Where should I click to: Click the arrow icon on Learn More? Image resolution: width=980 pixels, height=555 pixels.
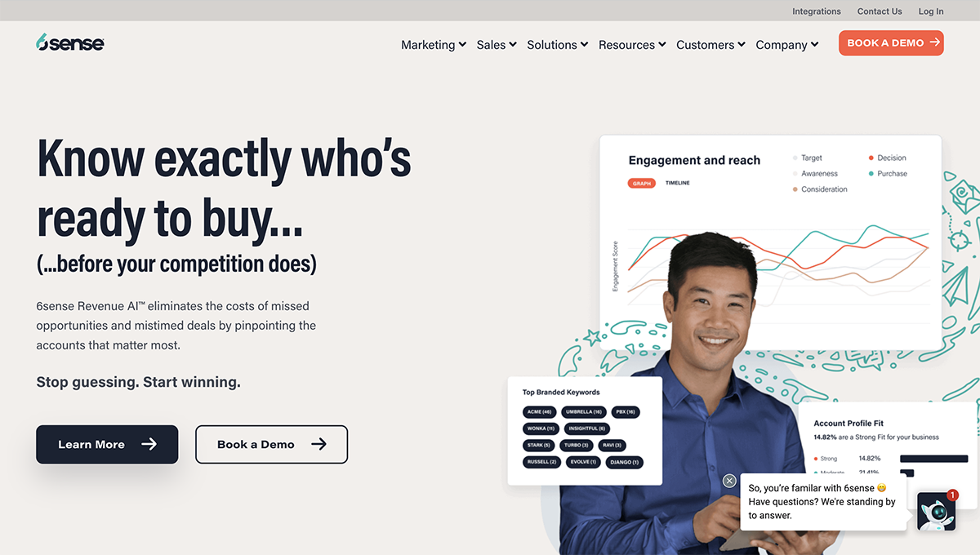(149, 444)
